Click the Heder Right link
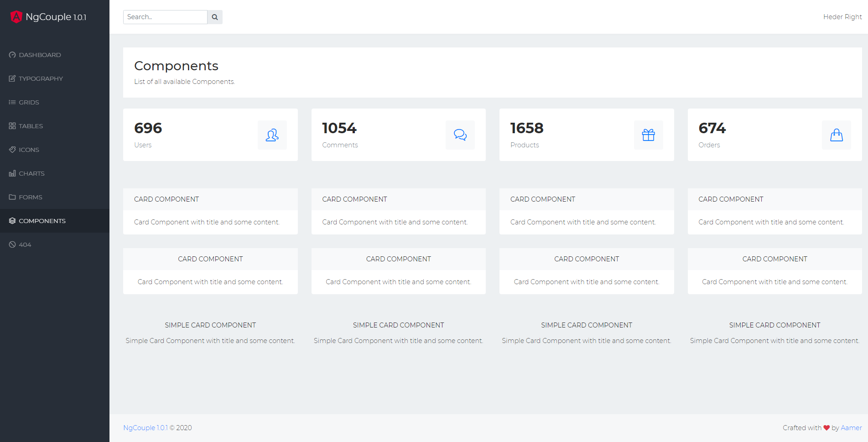The image size is (868, 442). [842, 17]
